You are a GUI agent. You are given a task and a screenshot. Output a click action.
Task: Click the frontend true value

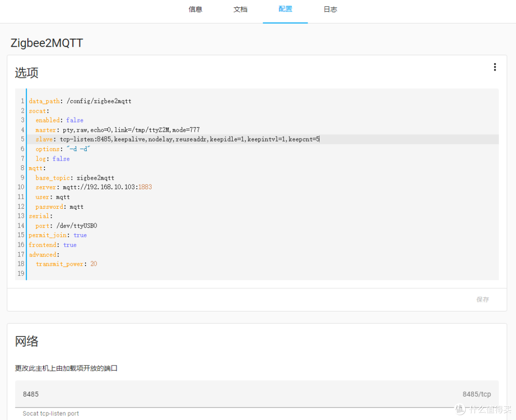[70, 245]
